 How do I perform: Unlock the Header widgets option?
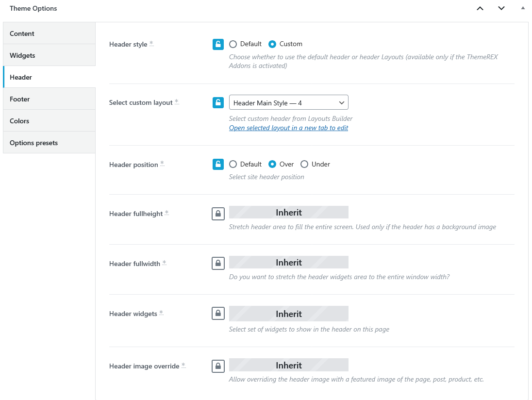click(218, 314)
